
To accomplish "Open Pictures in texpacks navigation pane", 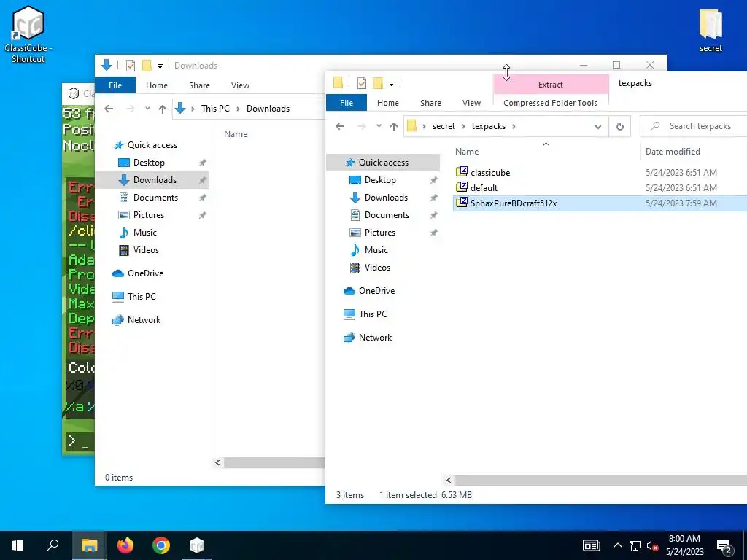I will pyautogui.click(x=379, y=233).
